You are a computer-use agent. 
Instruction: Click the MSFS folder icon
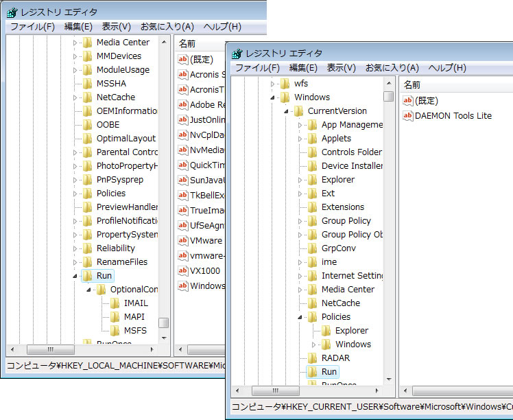pos(115,331)
